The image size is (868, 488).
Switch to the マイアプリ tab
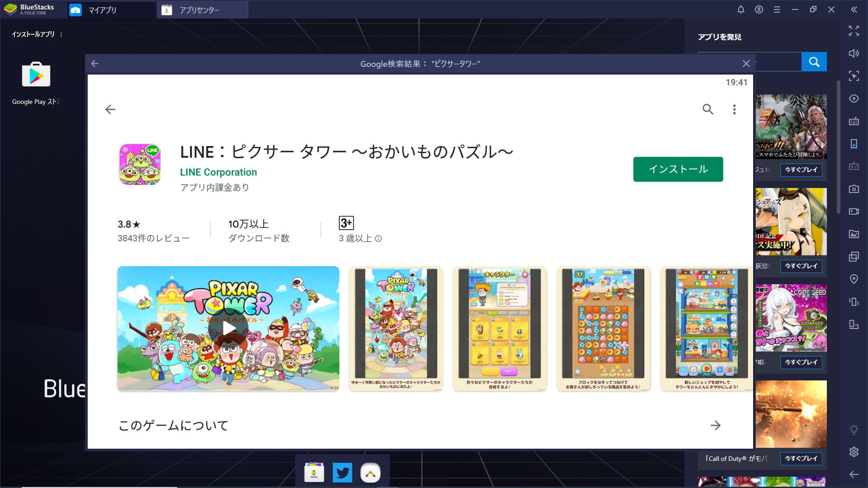point(111,10)
